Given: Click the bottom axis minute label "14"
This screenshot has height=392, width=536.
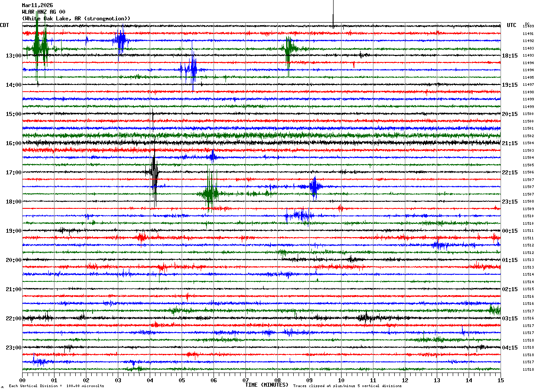Looking at the screenshot, I should coord(469,380).
